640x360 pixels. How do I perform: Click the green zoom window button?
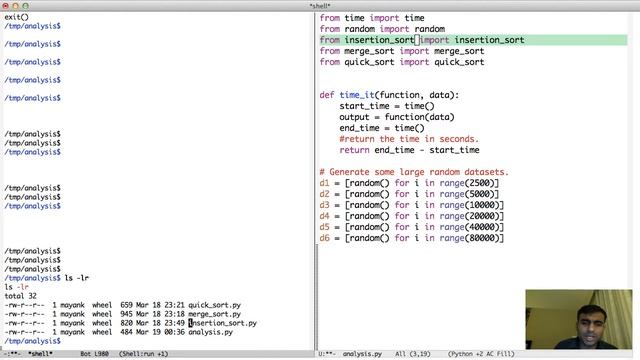coord(25,6)
